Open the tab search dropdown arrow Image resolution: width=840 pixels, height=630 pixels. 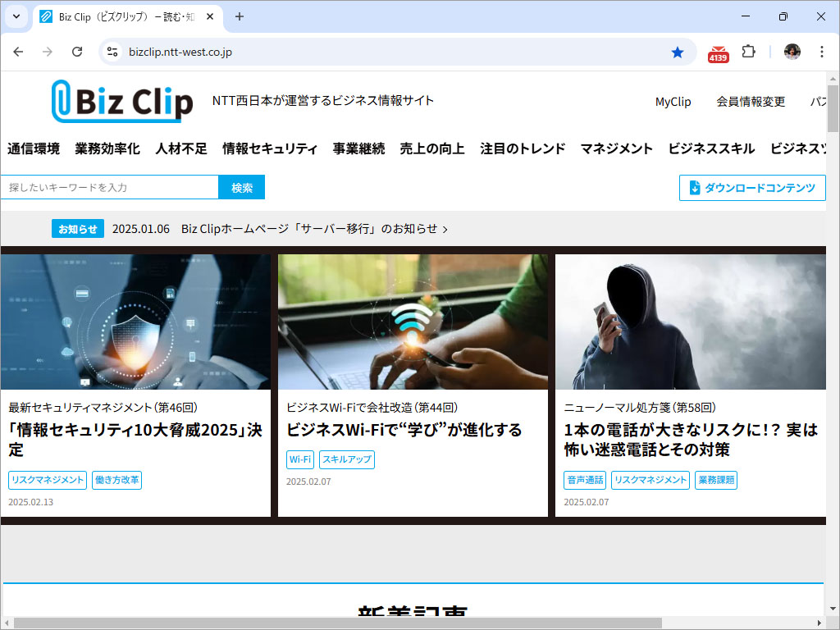tap(16, 16)
